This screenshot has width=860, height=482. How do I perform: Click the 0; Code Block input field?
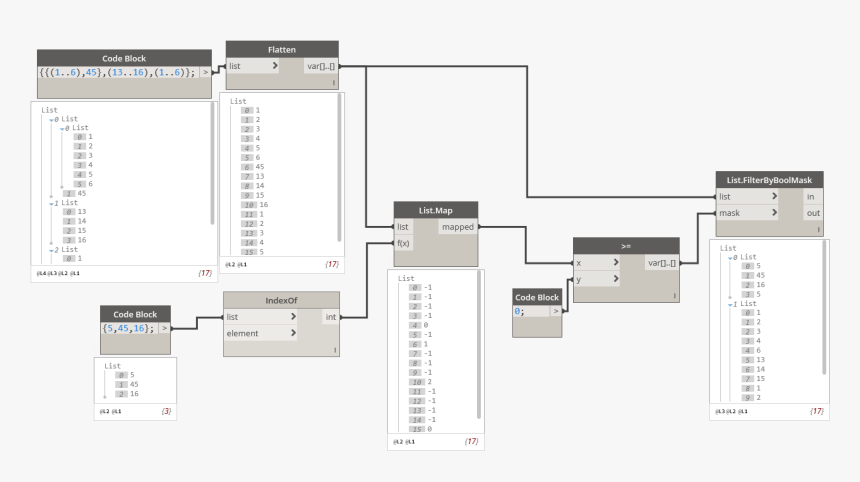[x=530, y=311]
